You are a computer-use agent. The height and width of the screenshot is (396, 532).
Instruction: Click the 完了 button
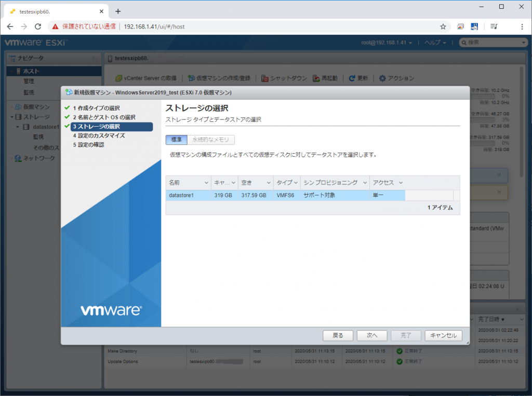406,335
